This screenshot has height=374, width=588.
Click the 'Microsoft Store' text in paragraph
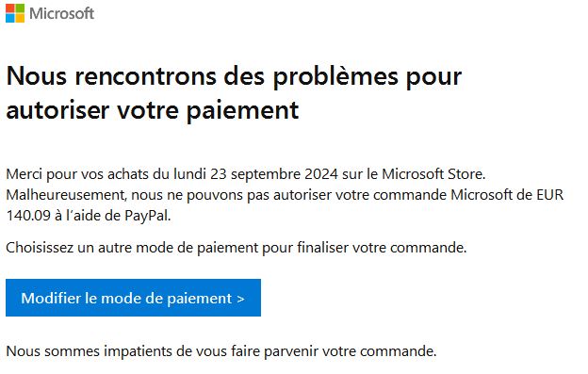[x=433, y=174]
